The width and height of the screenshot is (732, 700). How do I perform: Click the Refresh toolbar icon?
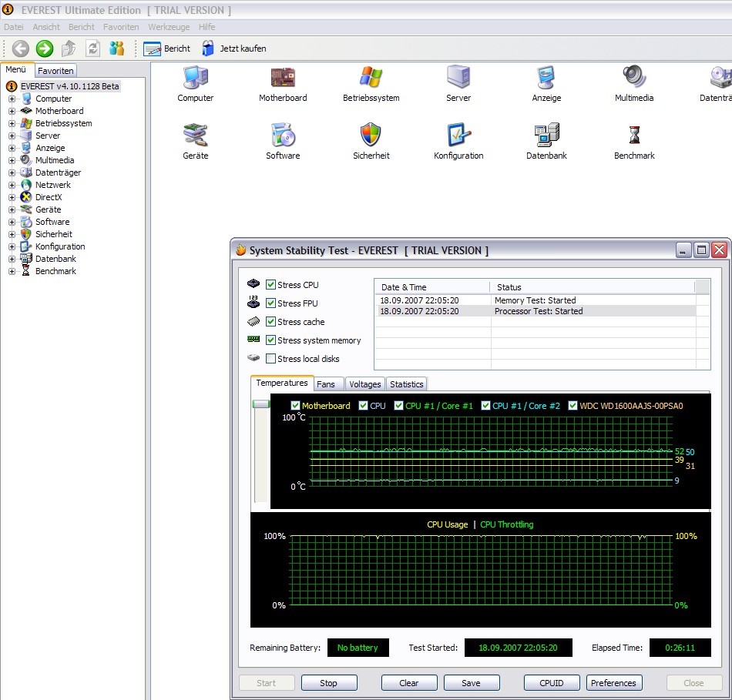93,48
